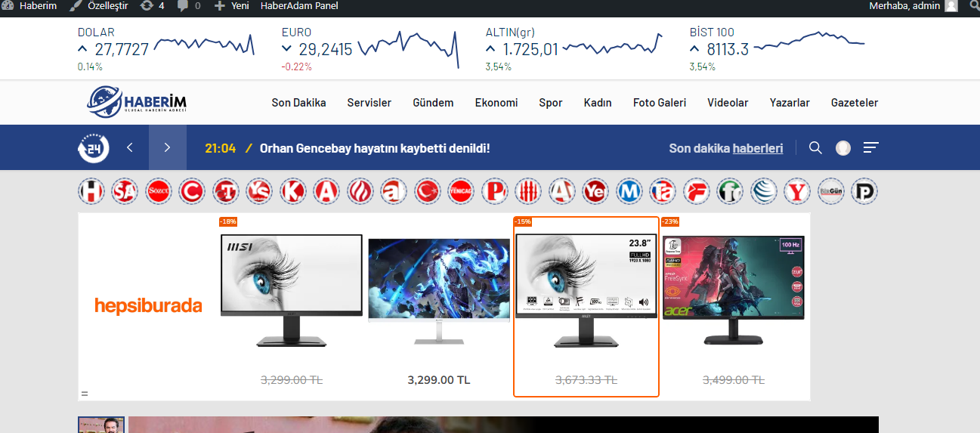Open the Sözcü newspaper icon

159,192
